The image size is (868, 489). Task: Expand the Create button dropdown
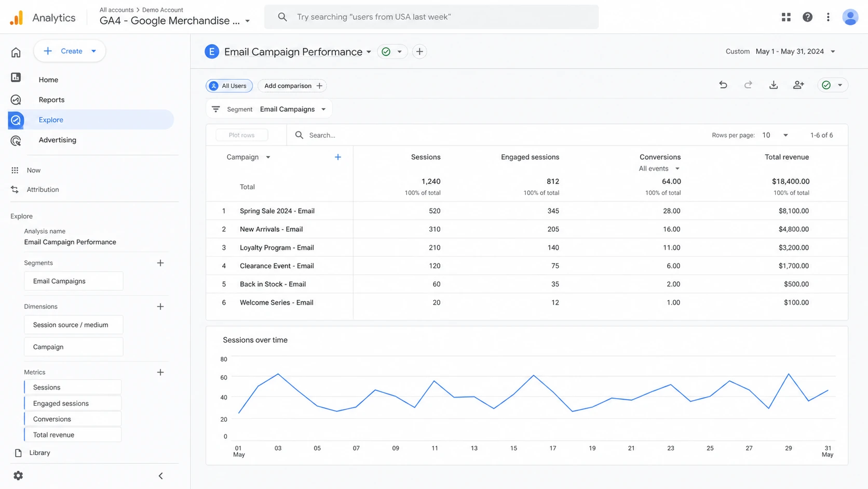[x=93, y=51]
